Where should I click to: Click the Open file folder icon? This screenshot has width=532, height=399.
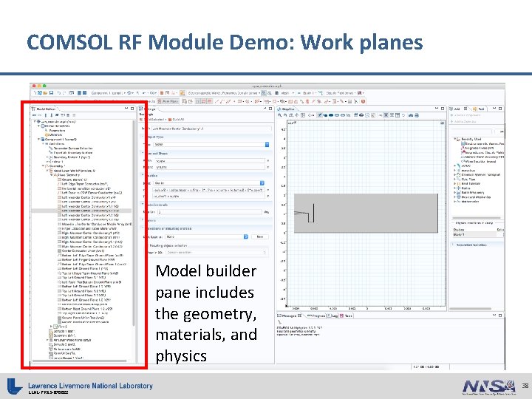click(45, 92)
